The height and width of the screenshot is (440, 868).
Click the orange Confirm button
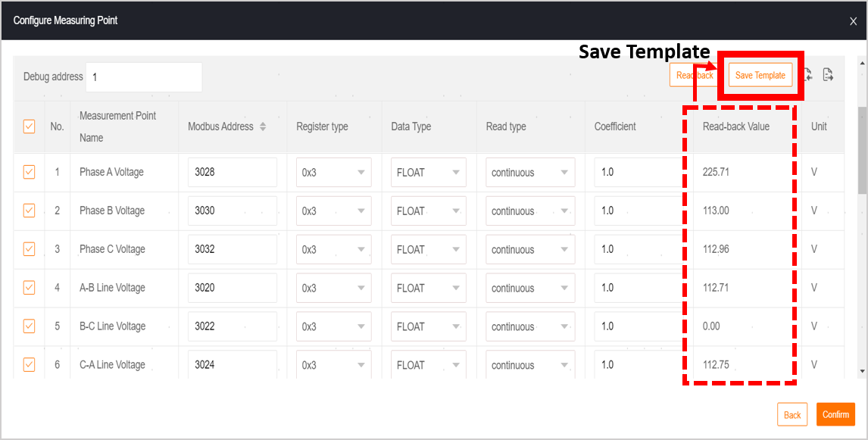click(x=835, y=414)
